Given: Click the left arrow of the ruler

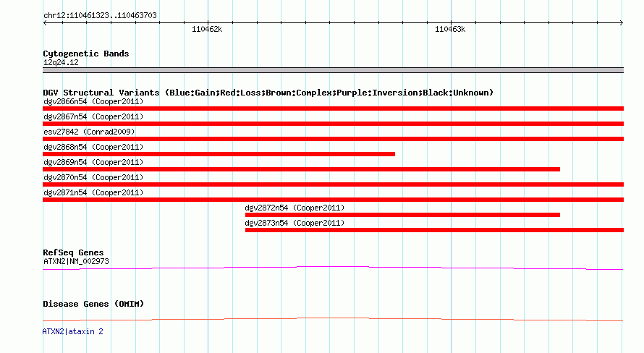Looking at the screenshot, I should click(45, 23).
